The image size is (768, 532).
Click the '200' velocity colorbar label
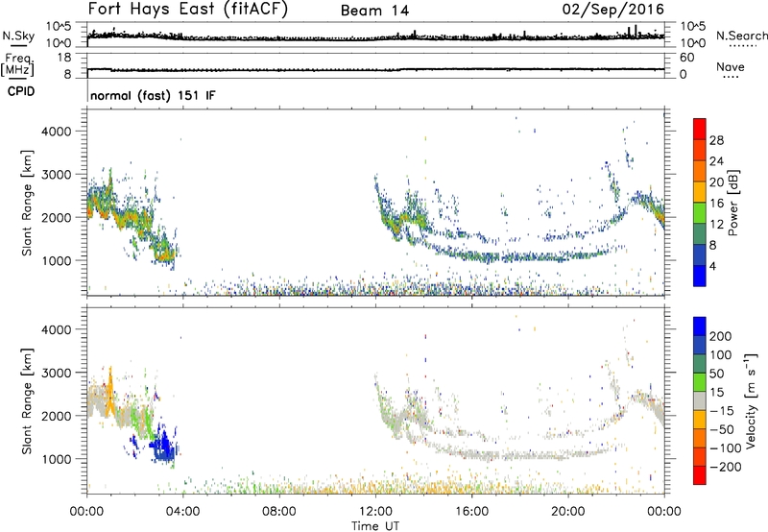[x=721, y=336]
